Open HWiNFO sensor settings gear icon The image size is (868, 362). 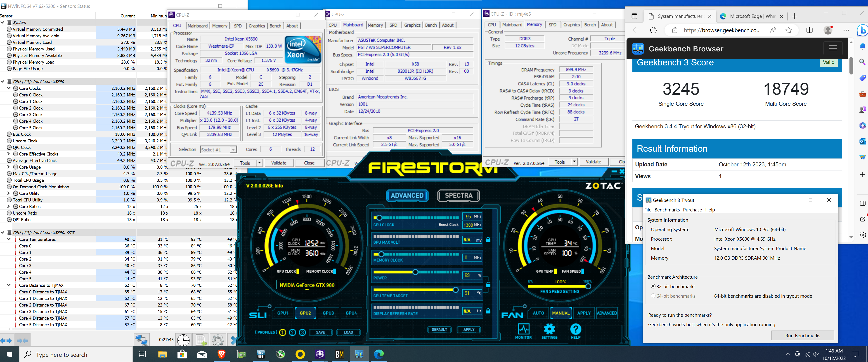coord(218,340)
